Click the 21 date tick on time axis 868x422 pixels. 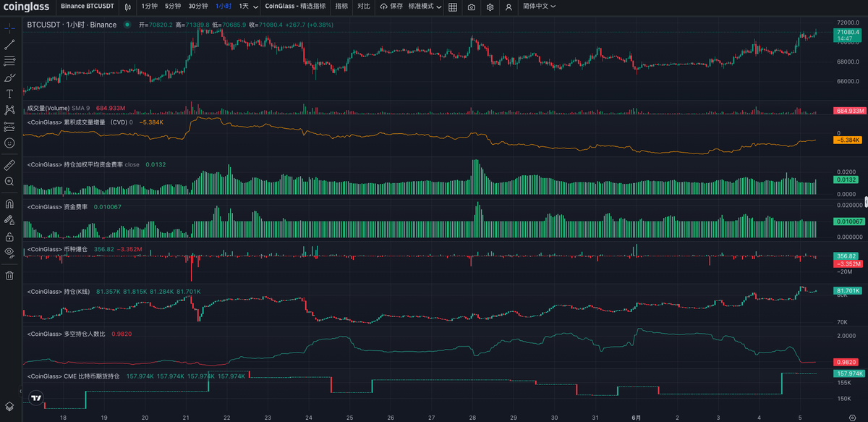[x=187, y=418]
